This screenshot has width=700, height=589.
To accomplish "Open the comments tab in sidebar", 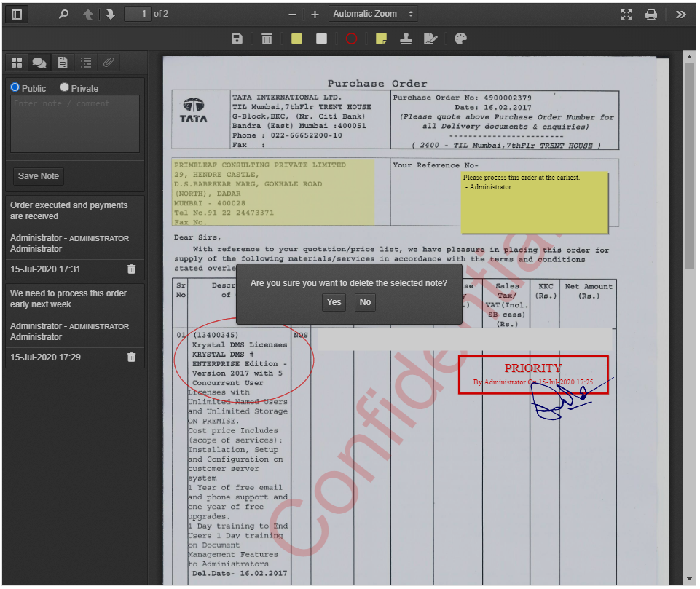I will point(39,63).
